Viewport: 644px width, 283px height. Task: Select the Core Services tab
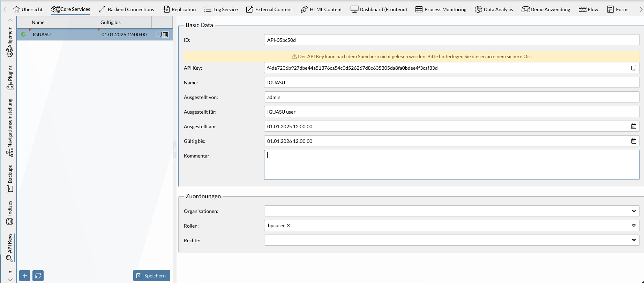[x=71, y=9]
